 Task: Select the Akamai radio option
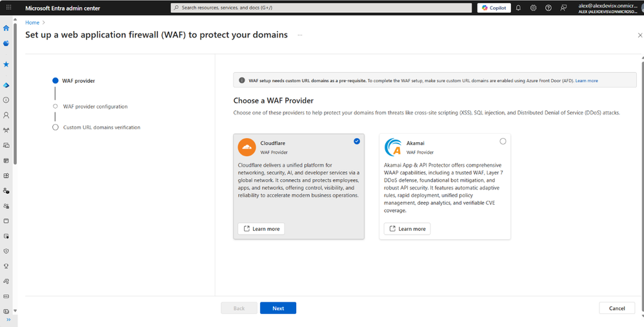click(503, 141)
